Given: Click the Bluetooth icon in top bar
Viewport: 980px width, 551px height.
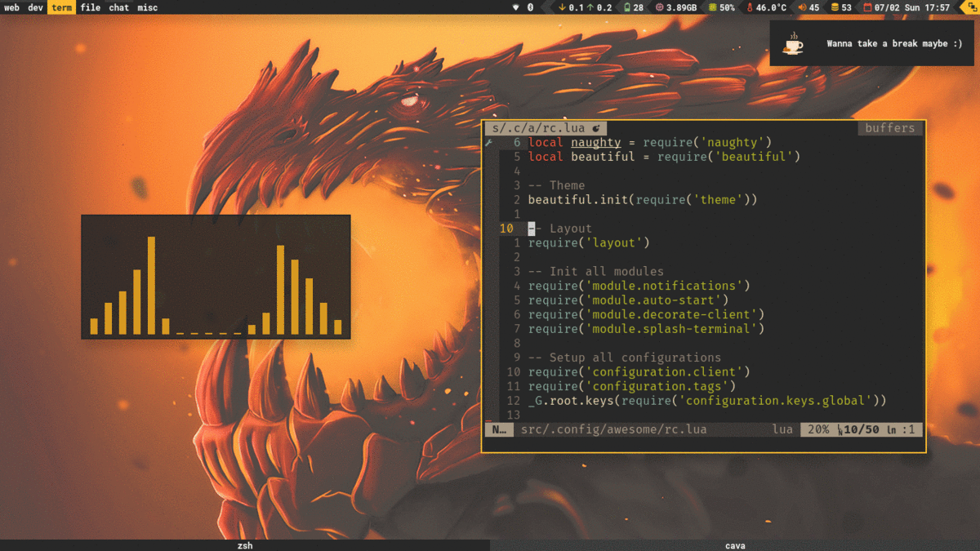Looking at the screenshot, I should 530,7.
